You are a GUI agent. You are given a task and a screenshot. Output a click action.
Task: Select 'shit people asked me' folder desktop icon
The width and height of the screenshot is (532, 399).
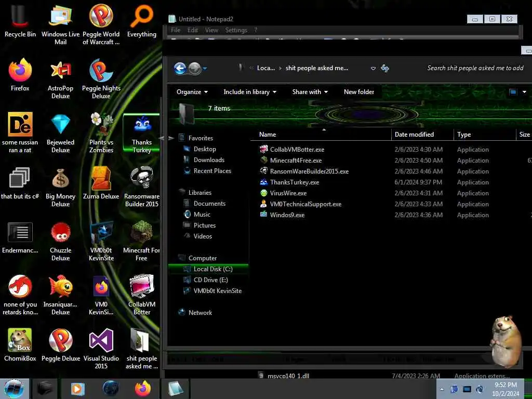142,349
